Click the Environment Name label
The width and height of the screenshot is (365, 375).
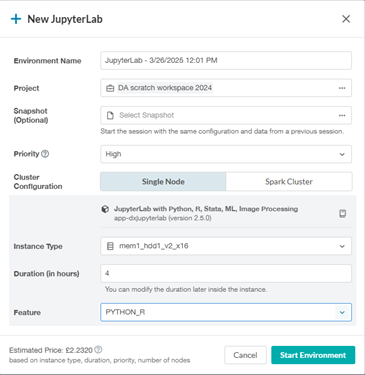[47, 61]
